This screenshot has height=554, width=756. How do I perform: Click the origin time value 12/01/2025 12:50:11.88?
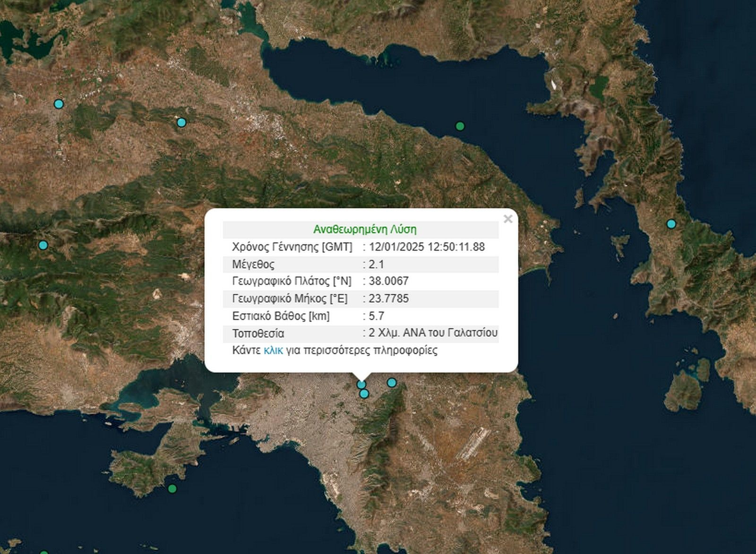pos(427,247)
